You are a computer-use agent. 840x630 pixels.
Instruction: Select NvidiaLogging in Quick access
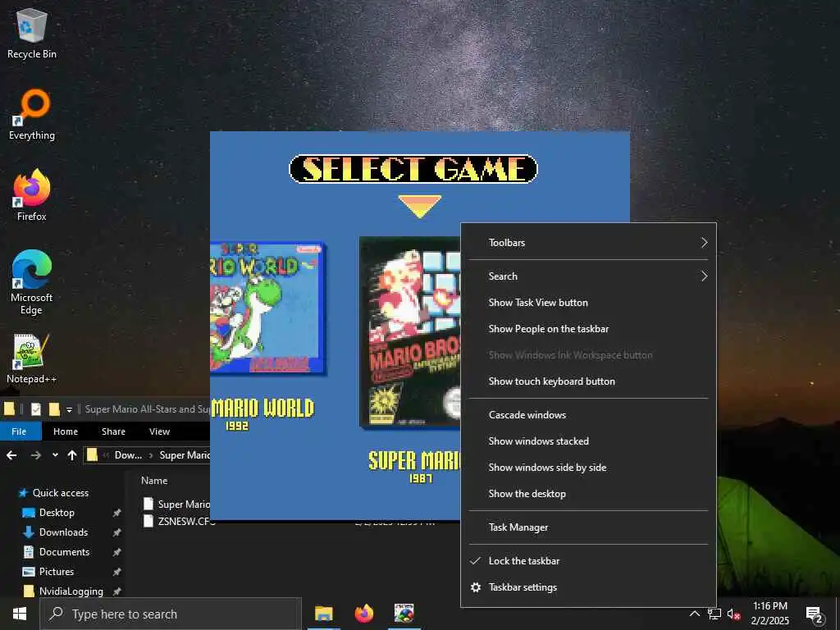click(71, 591)
